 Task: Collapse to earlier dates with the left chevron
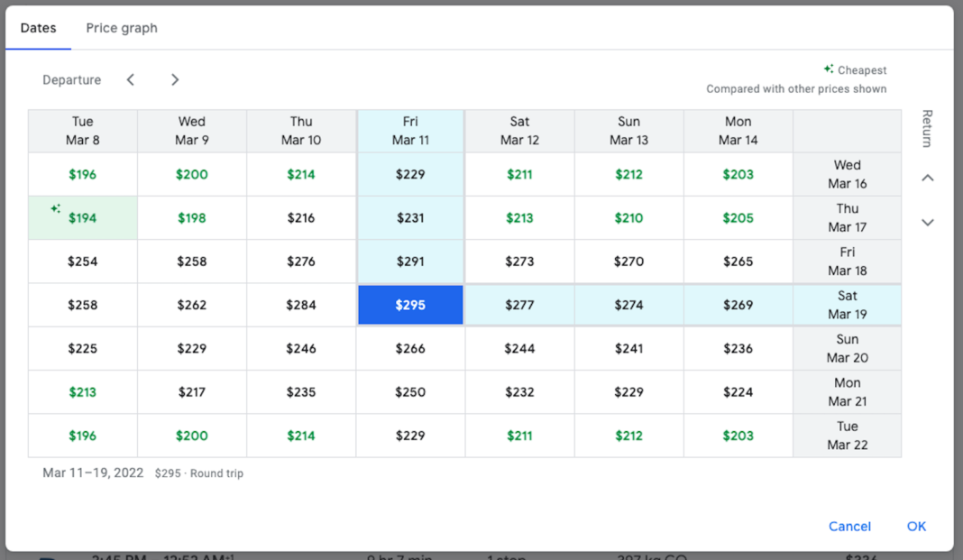(131, 79)
